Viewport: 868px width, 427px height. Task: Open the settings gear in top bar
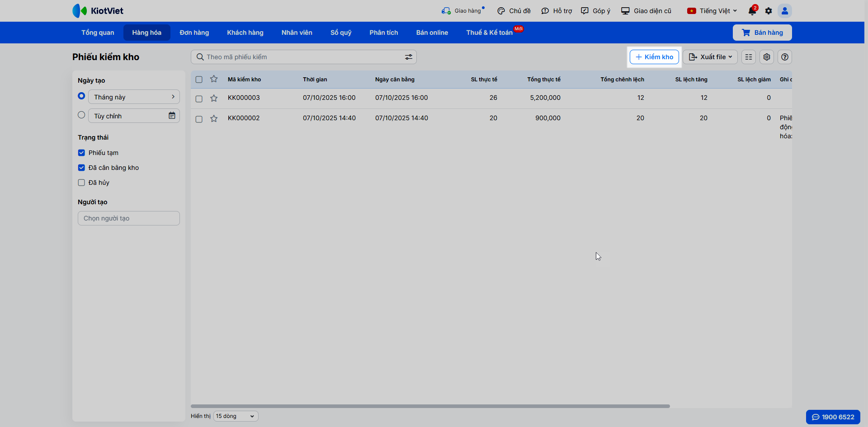pos(769,11)
